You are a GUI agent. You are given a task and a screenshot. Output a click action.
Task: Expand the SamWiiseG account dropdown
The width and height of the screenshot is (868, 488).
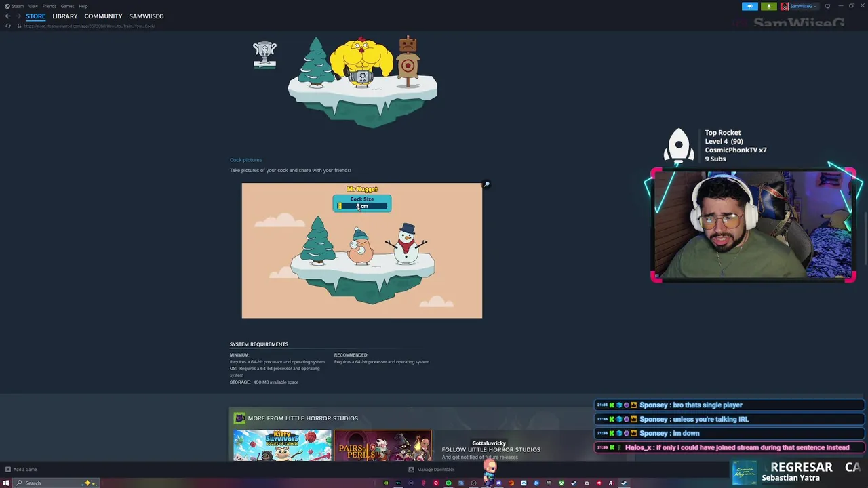point(815,6)
